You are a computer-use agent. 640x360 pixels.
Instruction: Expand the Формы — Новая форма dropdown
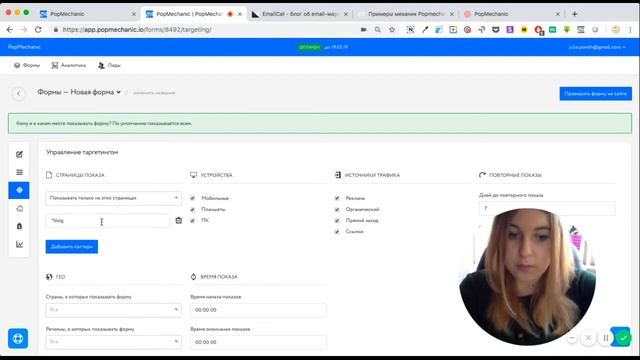tap(79, 92)
